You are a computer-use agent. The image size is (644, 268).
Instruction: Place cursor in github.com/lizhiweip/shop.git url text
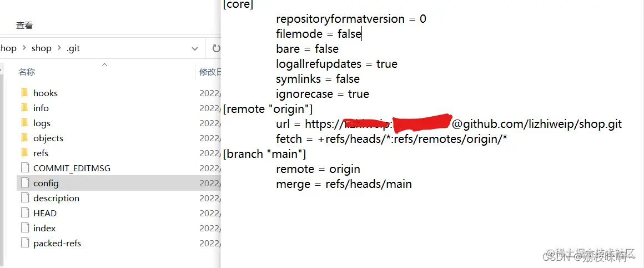tap(542, 124)
